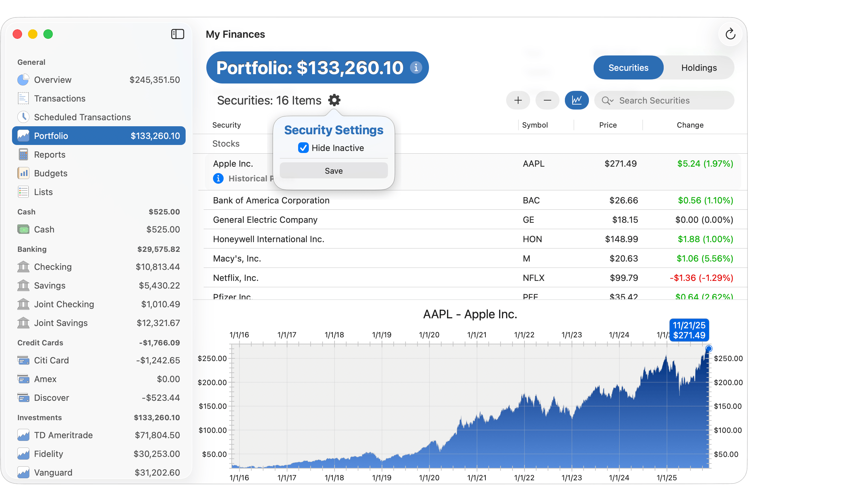Click the info icon in Portfolio banner
Screen dimensions: 868x501
click(416, 67)
